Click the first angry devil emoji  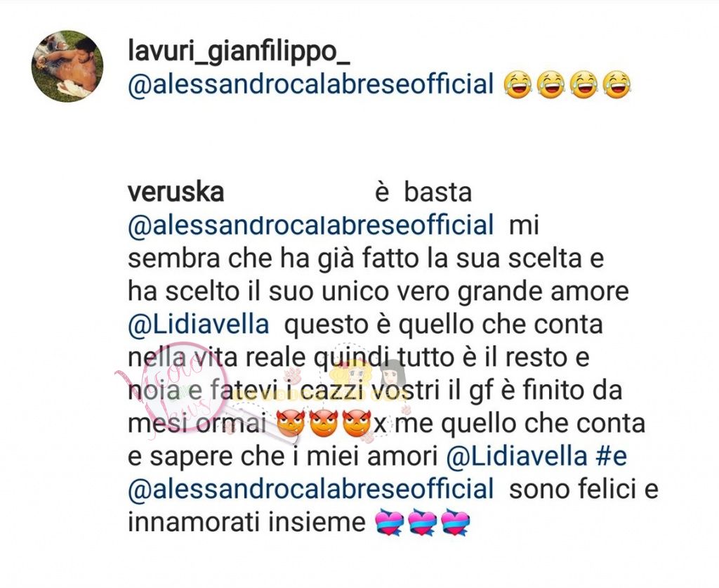[x=291, y=424]
